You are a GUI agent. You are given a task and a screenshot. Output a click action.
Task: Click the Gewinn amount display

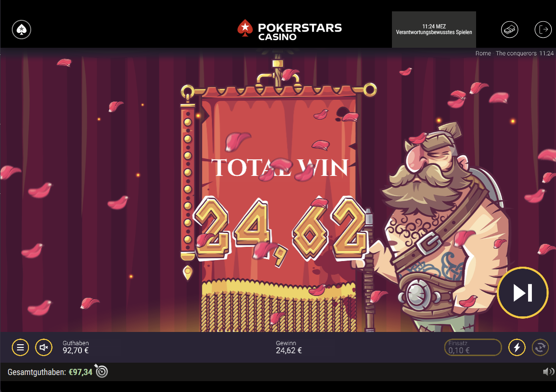(288, 347)
